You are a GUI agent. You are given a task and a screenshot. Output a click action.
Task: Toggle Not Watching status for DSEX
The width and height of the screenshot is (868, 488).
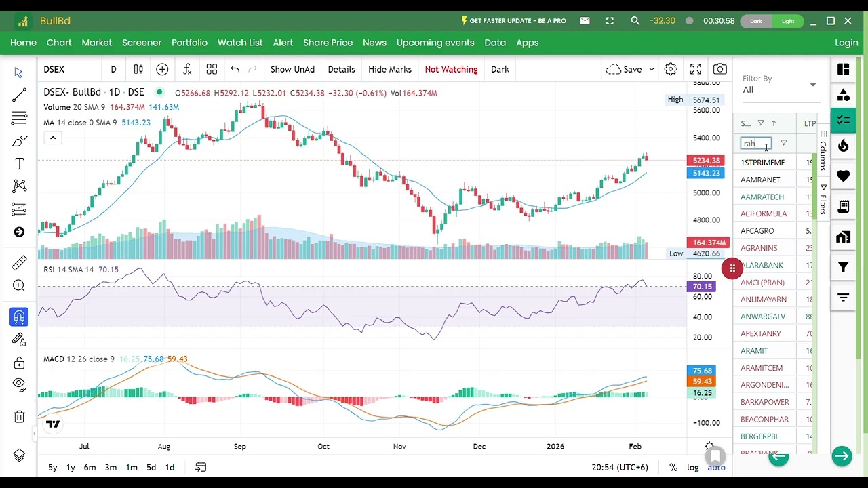[x=451, y=69]
